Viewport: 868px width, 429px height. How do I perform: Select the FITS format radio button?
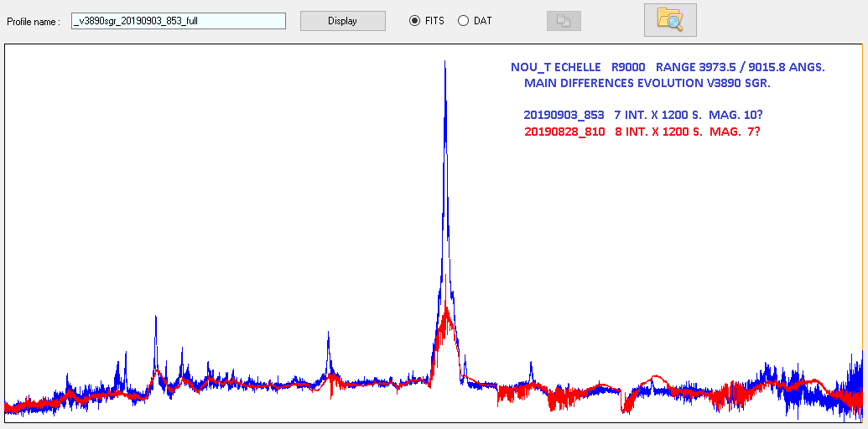point(414,21)
